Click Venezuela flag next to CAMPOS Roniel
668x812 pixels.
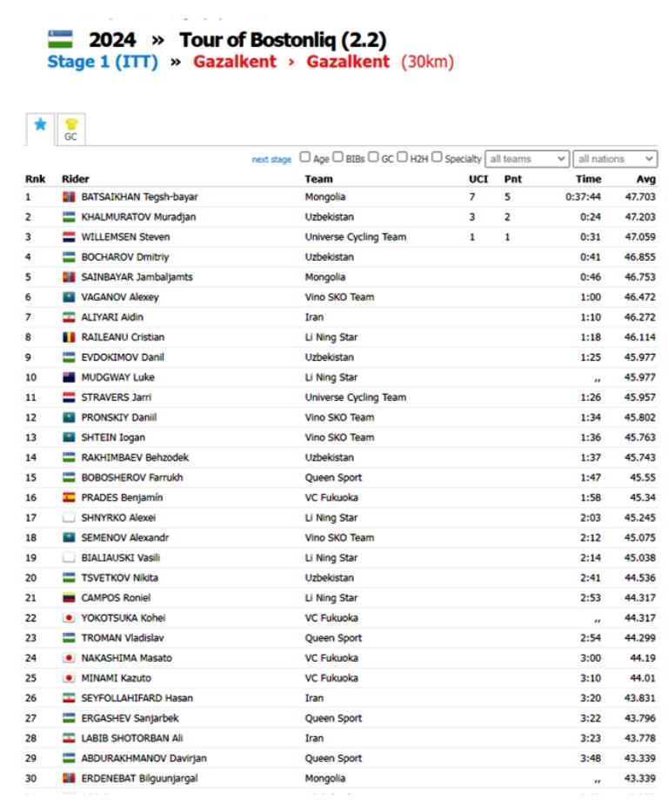[x=69, y=598]
